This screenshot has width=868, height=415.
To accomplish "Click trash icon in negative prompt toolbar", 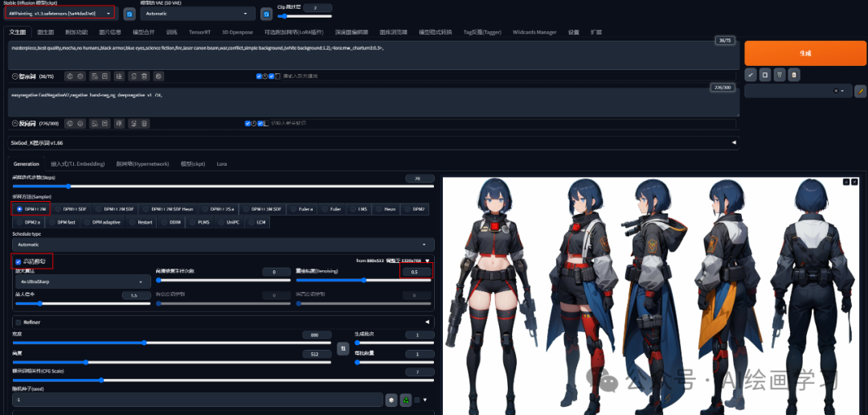I will [x=144, y=123].
